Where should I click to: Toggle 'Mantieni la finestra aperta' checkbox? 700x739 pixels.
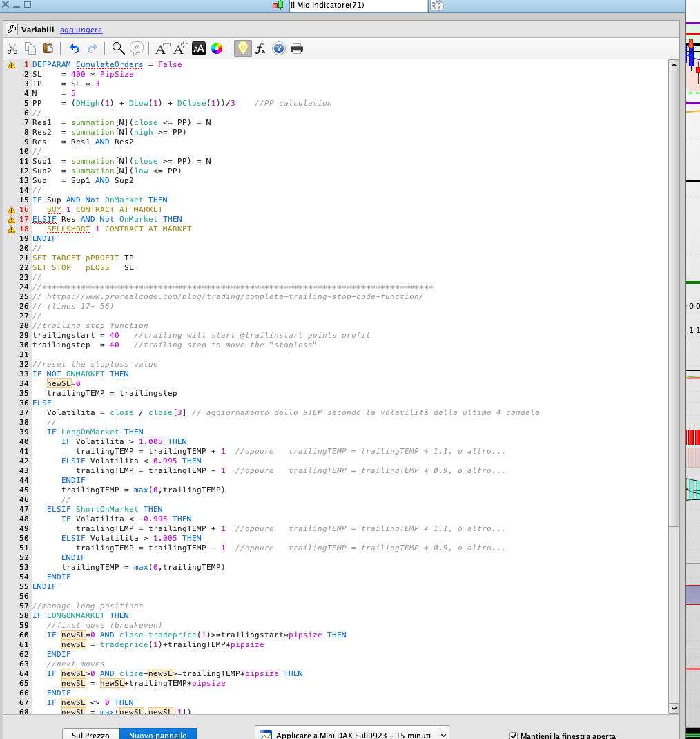(513, 736)
